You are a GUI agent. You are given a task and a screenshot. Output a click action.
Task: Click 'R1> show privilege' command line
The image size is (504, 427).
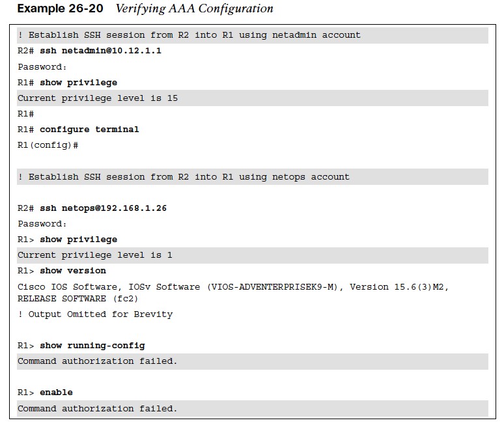click(x=68, y=240)
